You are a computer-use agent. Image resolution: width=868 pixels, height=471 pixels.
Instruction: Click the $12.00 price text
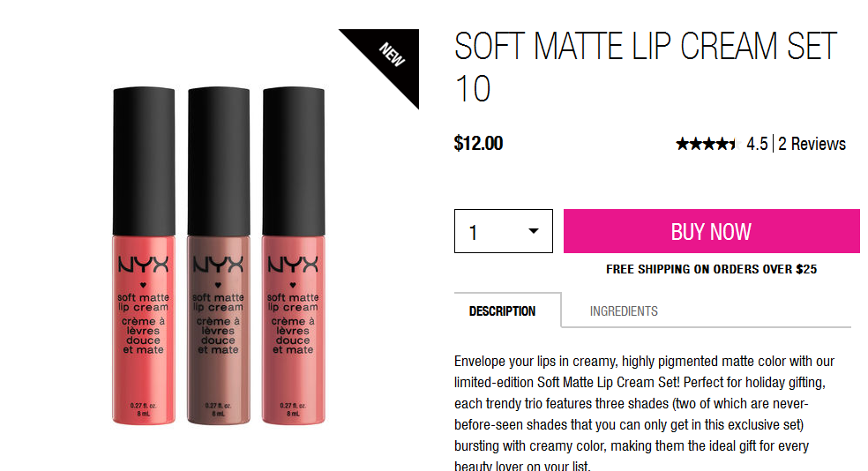(x=478, y=144)
